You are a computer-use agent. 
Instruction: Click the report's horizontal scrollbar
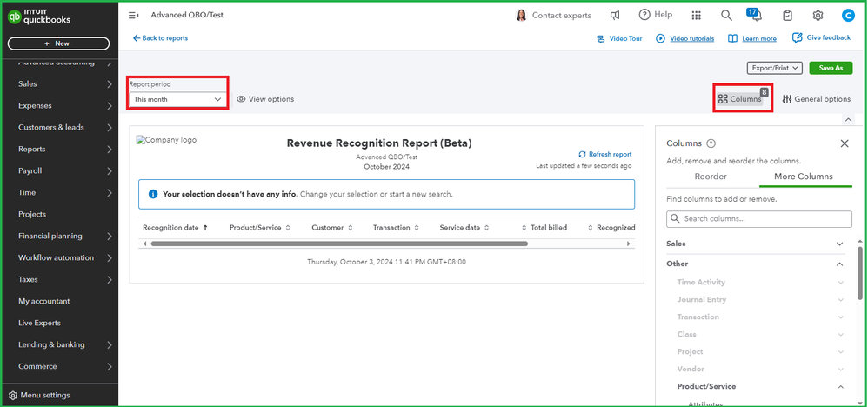339,244
